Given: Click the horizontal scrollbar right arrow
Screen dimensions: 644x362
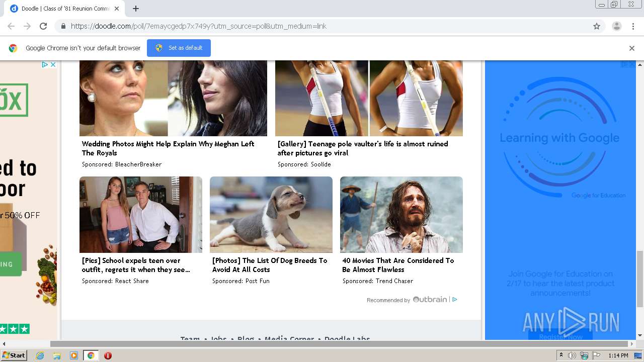Looking at the screenshot, I should [x=632, y=344].
